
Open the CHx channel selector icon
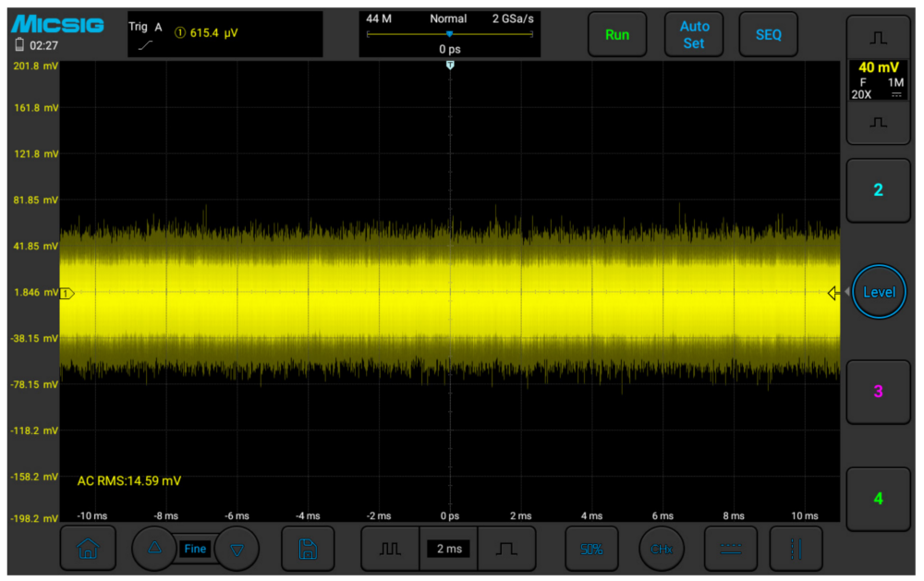(662, 549)
